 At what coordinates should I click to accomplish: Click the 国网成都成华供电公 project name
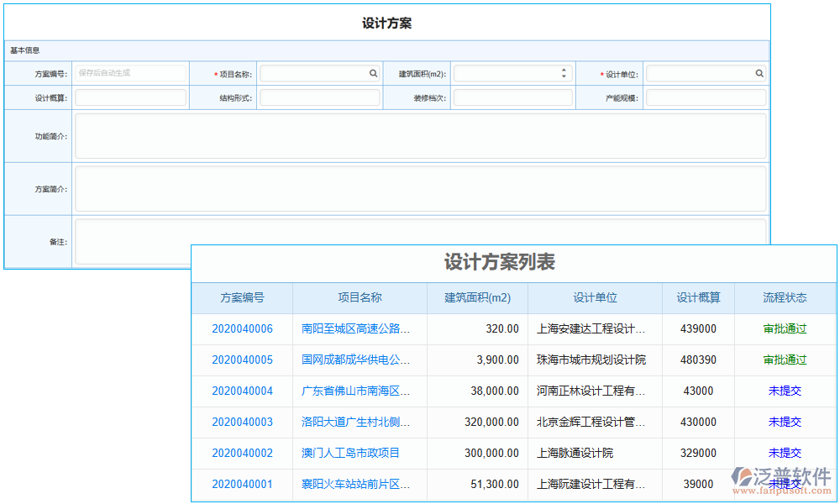357,360
